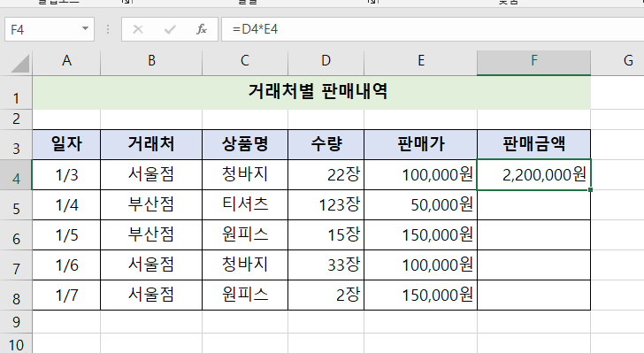Click the Cancel X icon in formula bar
This screenshot has width=644, height=353.
(138, 29)
